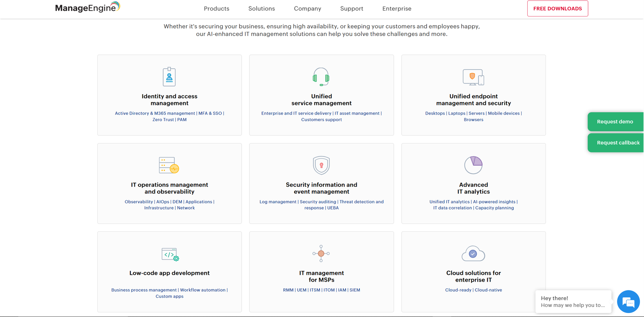Open the IT management for MSPs heading
This screenshot has height=317, width=644.
point(322,276)
